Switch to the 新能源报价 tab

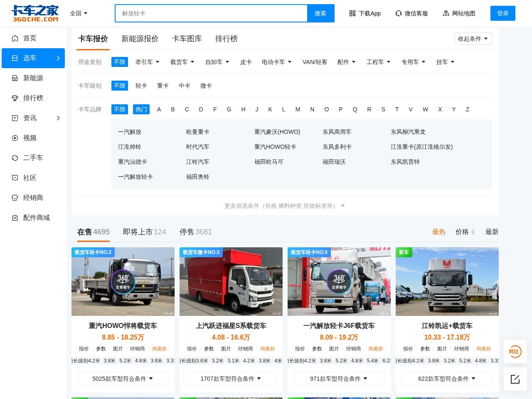coord(140,39)
